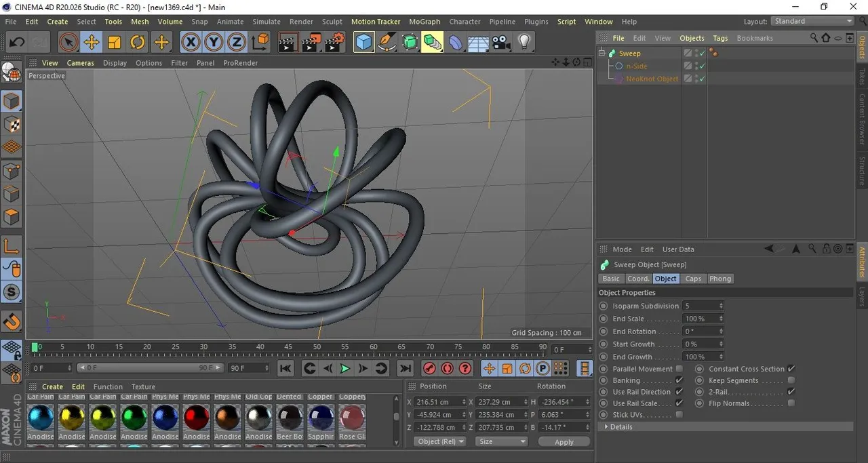Switch to Model mode in left toolbar
This screenshot has width=868, height=463.
click(x=12, y=102)
